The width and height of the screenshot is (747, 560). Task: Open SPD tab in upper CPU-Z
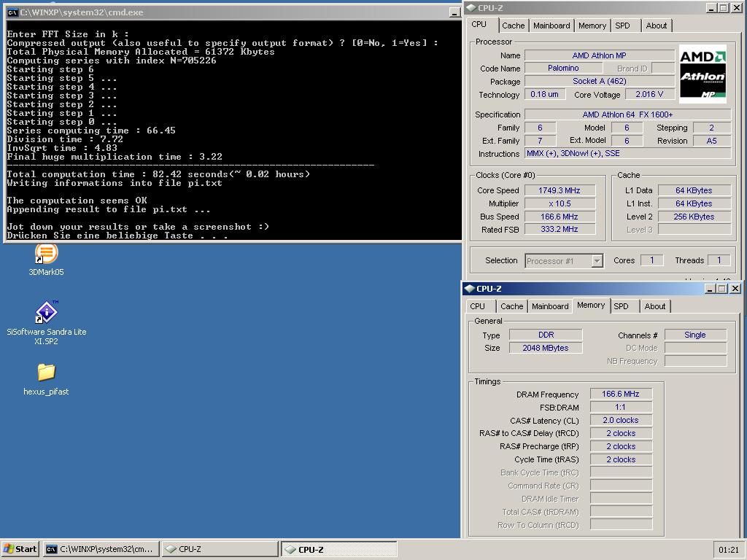tap(622, 26)
